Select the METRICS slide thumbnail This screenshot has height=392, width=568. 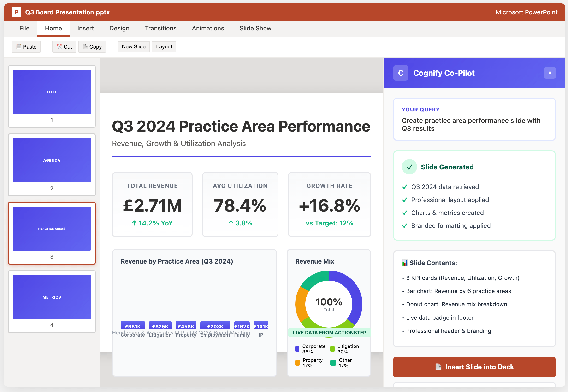[x=52, y=297]
